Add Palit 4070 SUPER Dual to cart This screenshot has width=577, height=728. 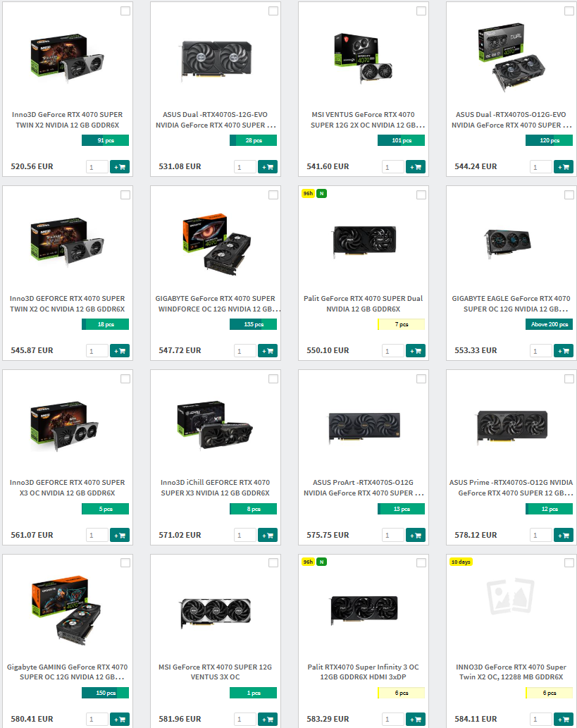(416, 350)
